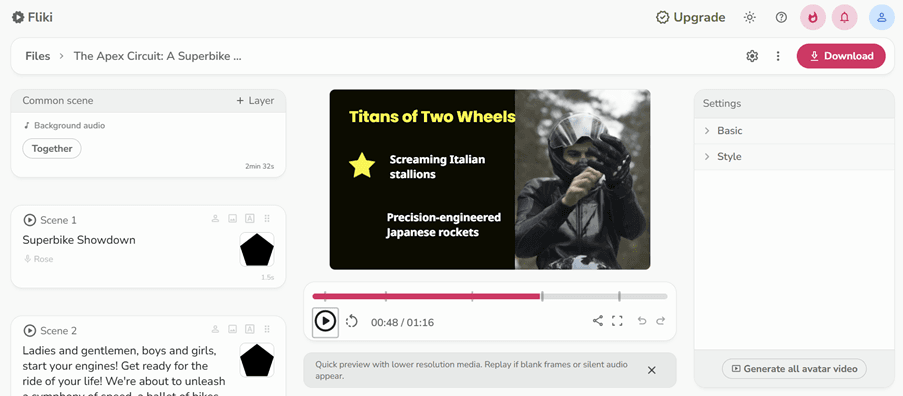Image resolution: width=903 pixels, height=396 pixels.
Task: Edit the Scene 2 'Ladies and gentlemen' script
Action: pos(124,370)
